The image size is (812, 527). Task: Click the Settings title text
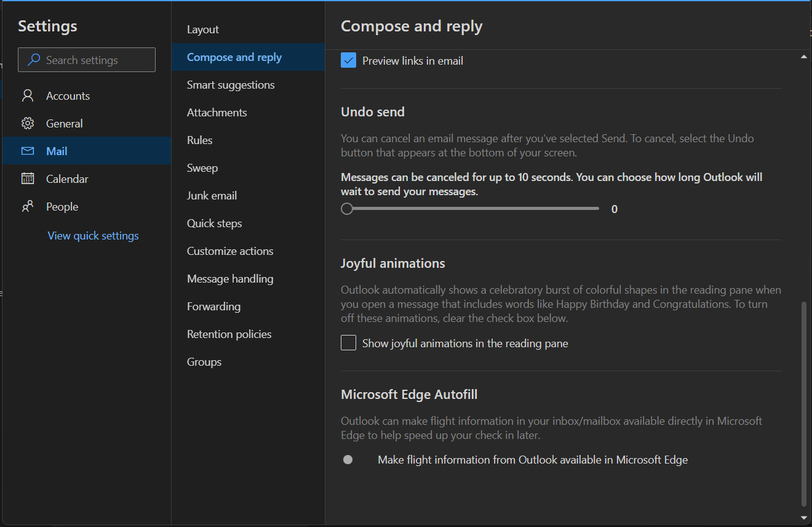[47, 26]
